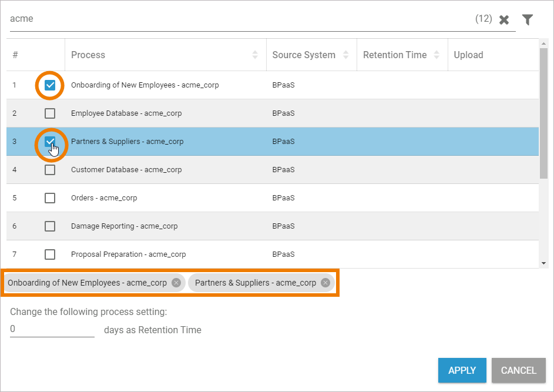Screen dimensions: 554x392
Task: Click the Upload column header
Action: tap(468, 55)
